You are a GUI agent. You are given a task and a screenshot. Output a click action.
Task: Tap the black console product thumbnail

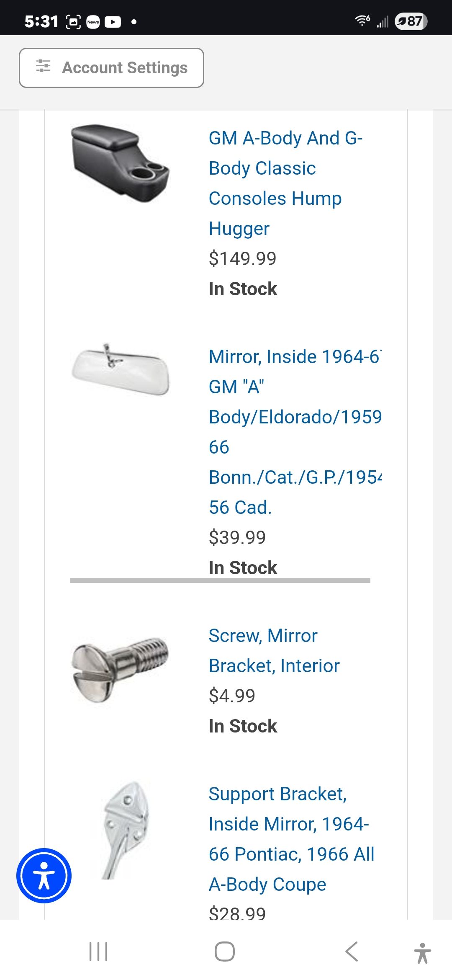click(121, 163)
